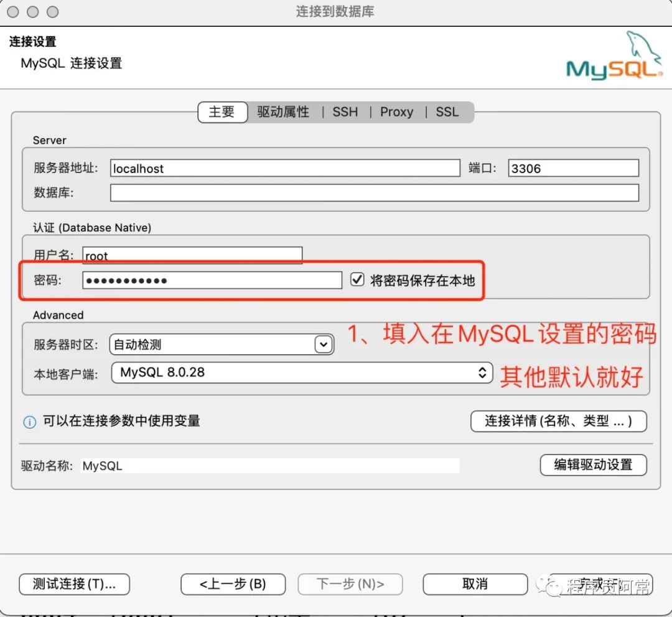The height and width of the screenshot is (617, 672).
Task: Focus the empty 数据库 field
Action: [x=374, y=192]
